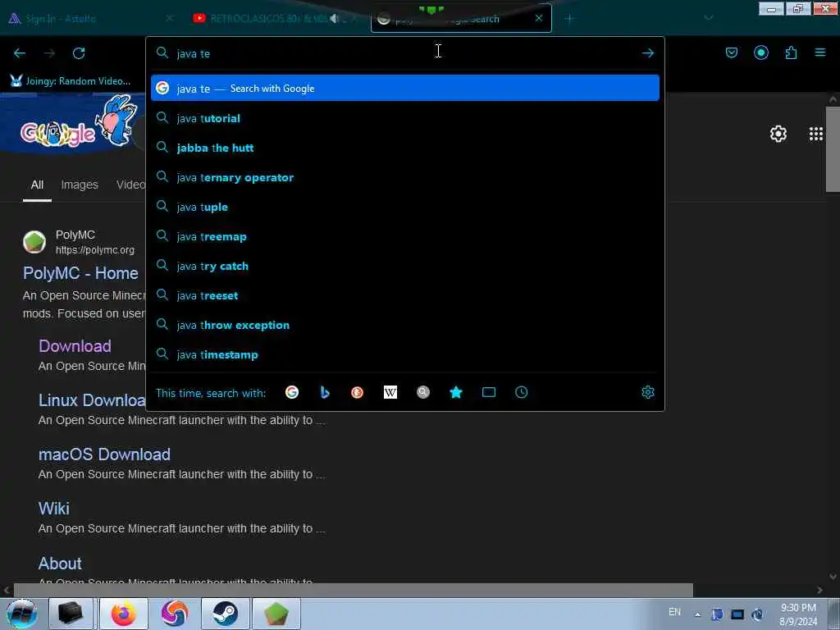The height and width of the screenshot is (630, 840).
Task: Pick the 'java timestamp' suggestion
Action: [405, 354]
